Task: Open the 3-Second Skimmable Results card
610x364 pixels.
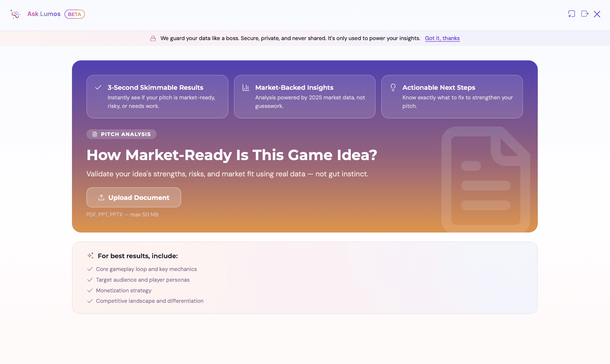Action: [157, 96]
